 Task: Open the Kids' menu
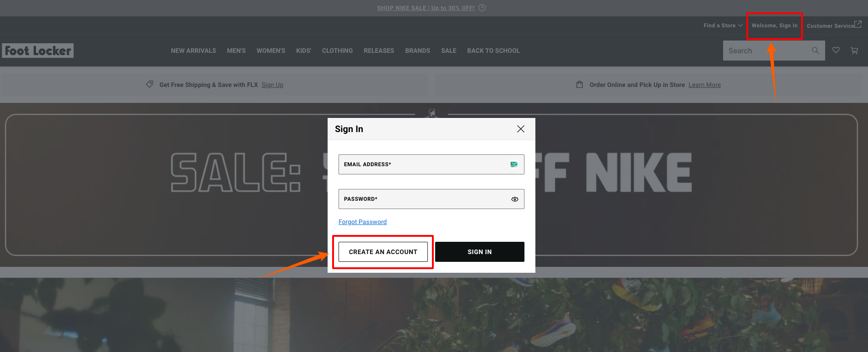pos(303,51)
